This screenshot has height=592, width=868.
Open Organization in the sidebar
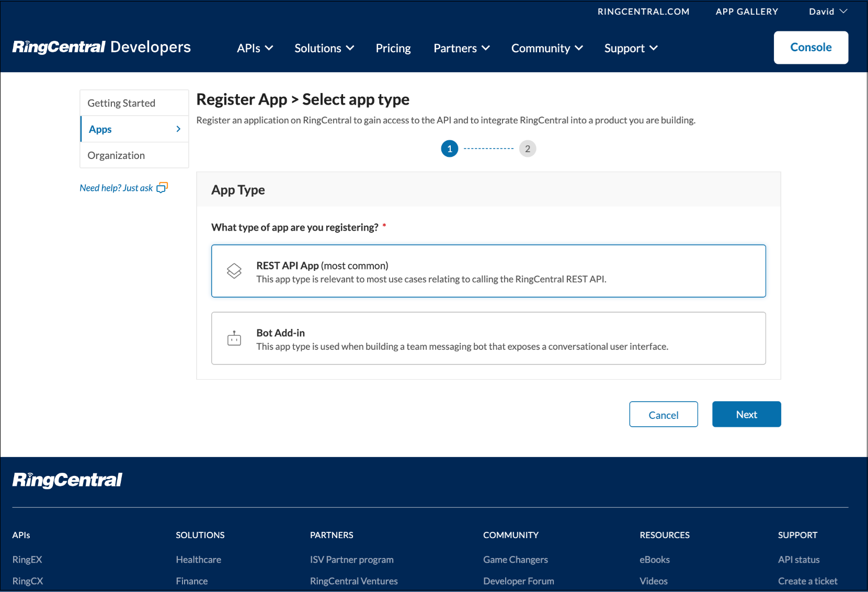[x=134, y=155]
